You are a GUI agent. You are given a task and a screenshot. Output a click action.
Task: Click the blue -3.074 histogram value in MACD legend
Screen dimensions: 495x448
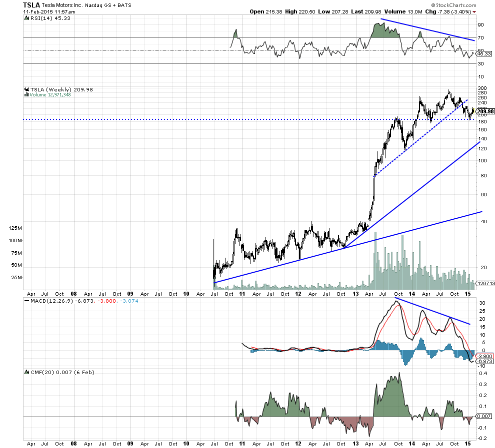coord(129,301)
